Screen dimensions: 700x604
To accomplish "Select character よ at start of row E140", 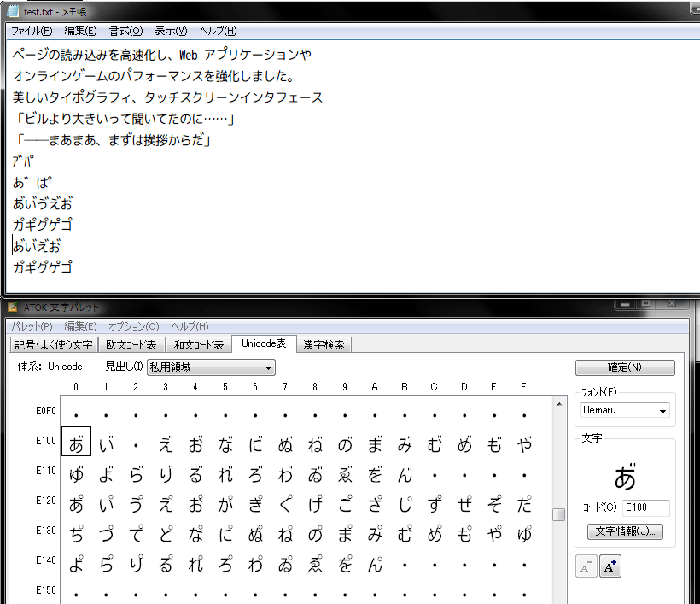I will pyautogui.click(x=76, y=564).
